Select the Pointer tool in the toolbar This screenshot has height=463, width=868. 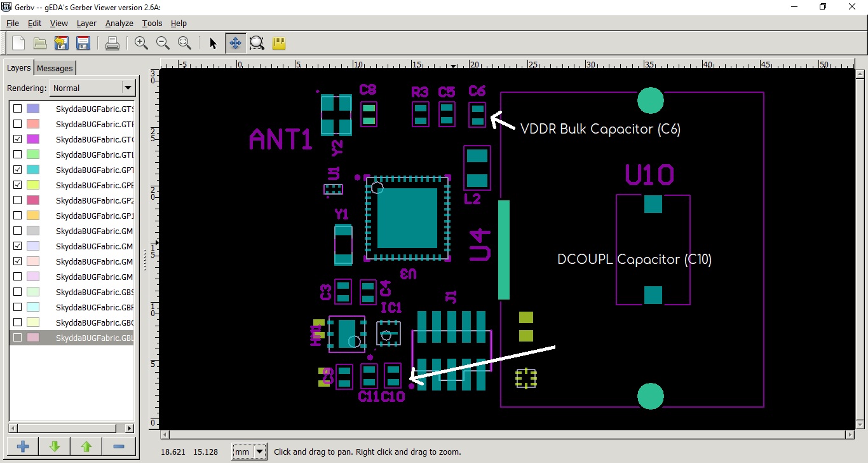pos(213,43)
